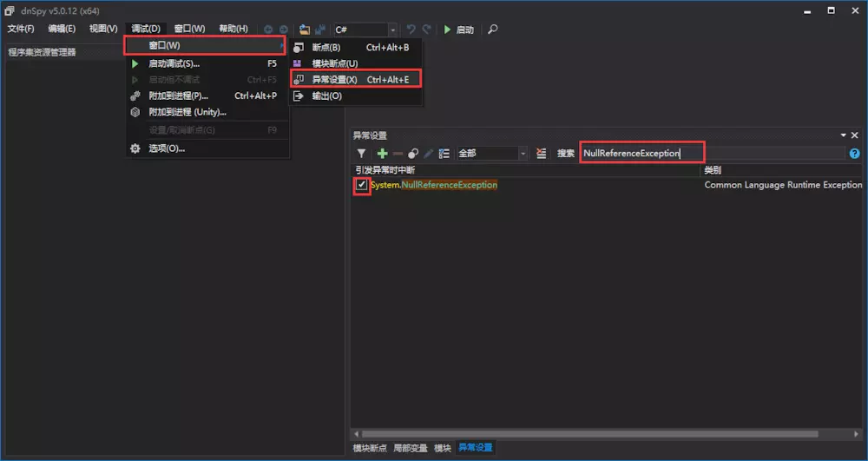Click the 程序集资源管理器 panel title
Image resolution: width=868 pixels, height=461 pixels.
tap(42, 52)
